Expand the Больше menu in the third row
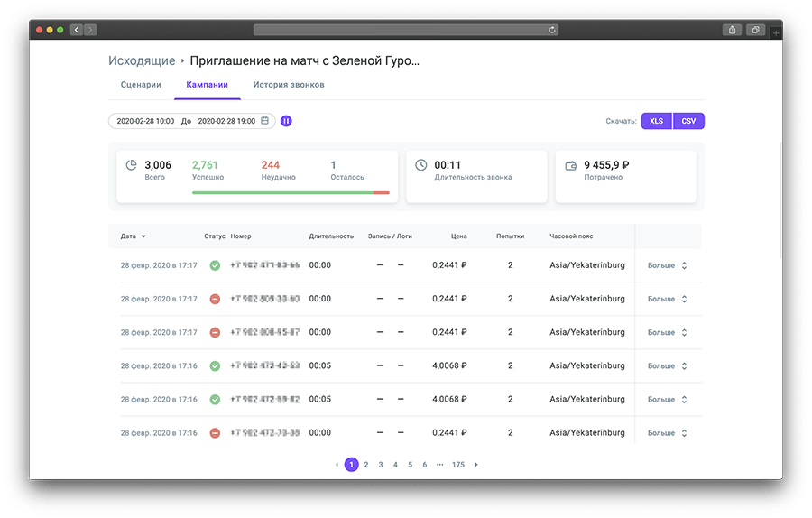Image resolution: width=812 pixels, height=518 pixels. [668, 332]
